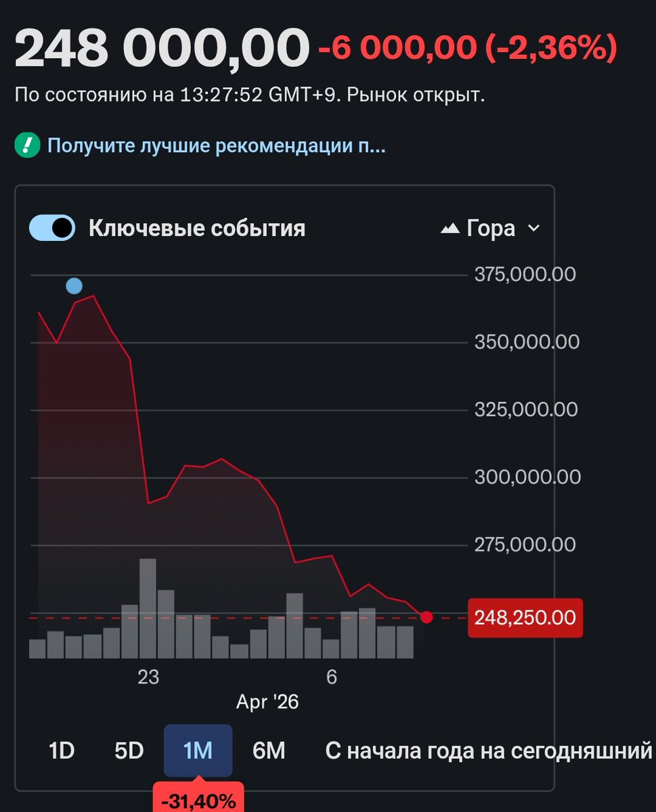
Task: Click the Apr '26 axis label
Action: 267,702
